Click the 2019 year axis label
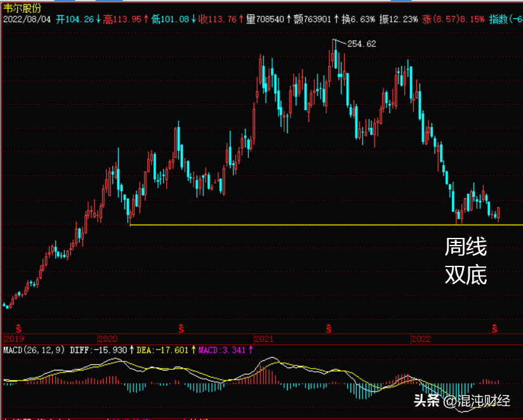This screenshot has height=420, width=523. 14,339
